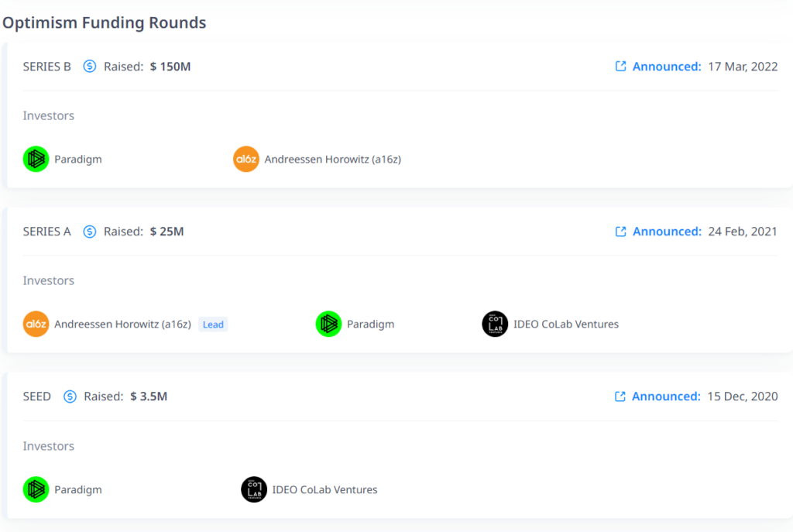Open external link icon for Series B announcement

[620, 67]
